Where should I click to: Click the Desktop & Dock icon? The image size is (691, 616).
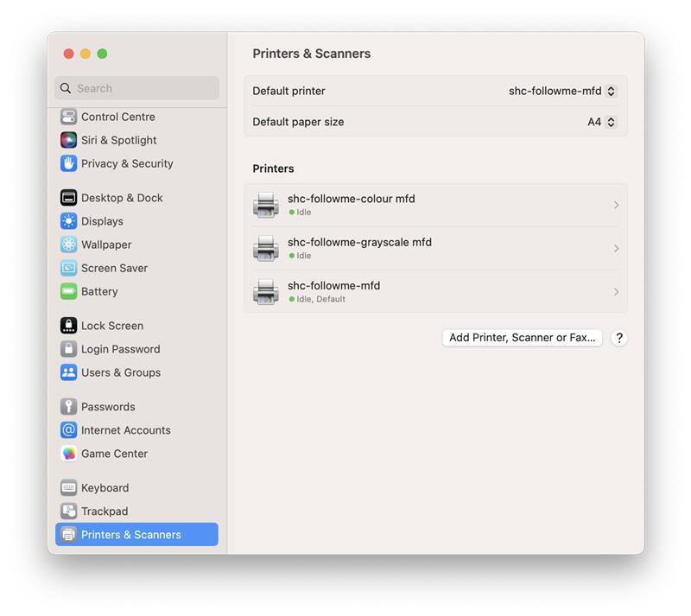point(68,198)
